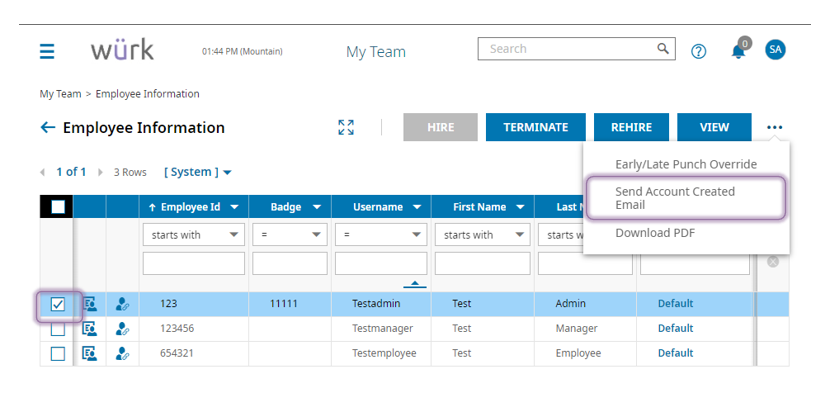Click the REHIRE button
The height and width of the screenshot is (418, 827).
tap(631, 127)
